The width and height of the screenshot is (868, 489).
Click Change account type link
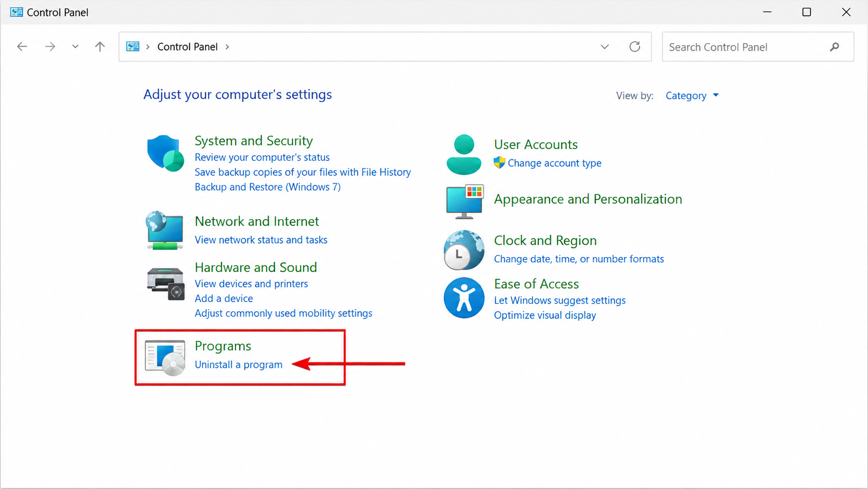point(554,163)
